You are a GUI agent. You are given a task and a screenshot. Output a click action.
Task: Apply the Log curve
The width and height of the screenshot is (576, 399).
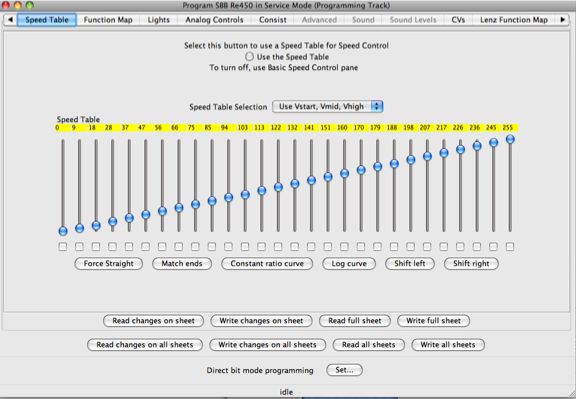[x=349, y=263]
